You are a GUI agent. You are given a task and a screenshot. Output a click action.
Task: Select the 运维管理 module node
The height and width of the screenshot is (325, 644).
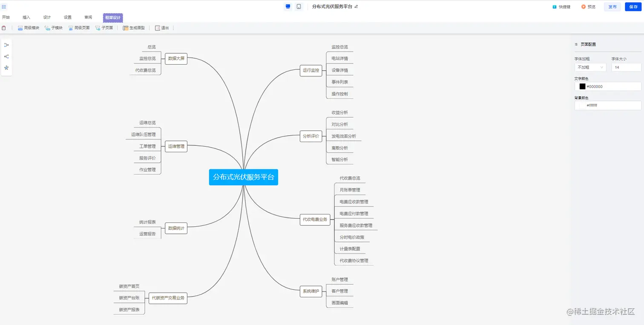click(176, 146)
